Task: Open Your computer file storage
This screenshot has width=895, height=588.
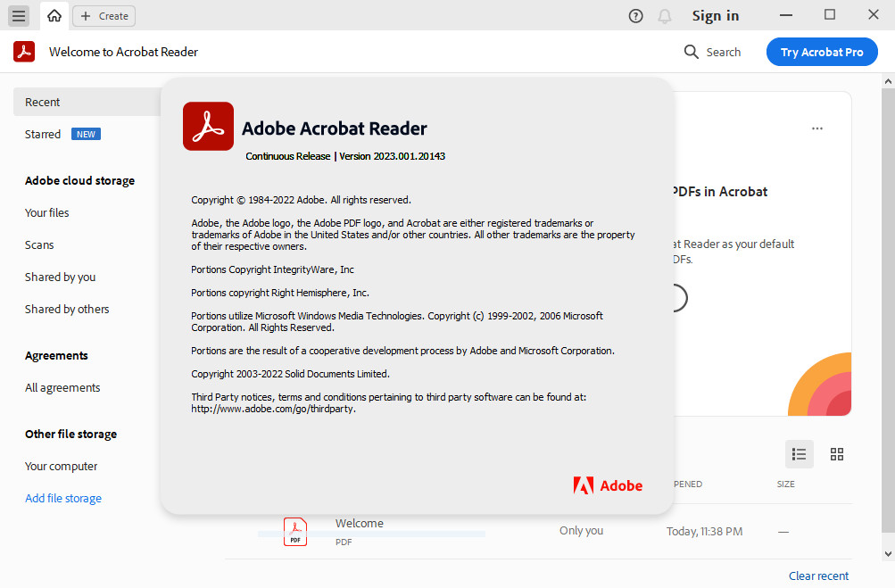Action: (61, 467)
